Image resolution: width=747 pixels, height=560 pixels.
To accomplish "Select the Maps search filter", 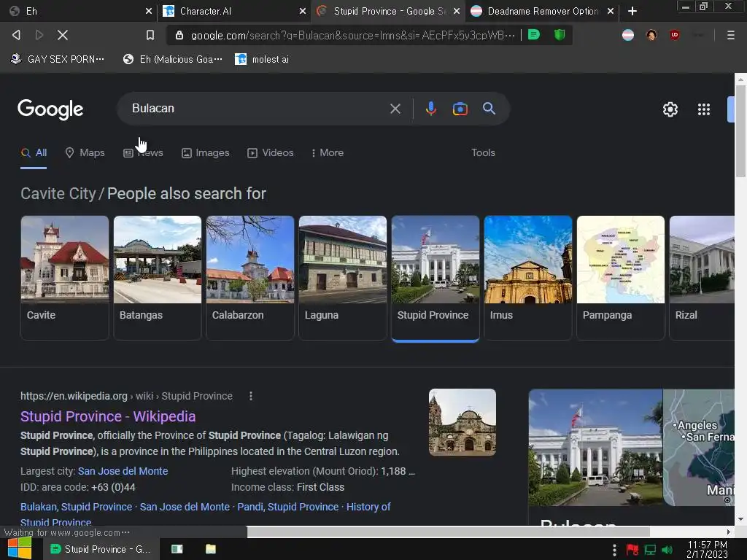I will 85,153.
